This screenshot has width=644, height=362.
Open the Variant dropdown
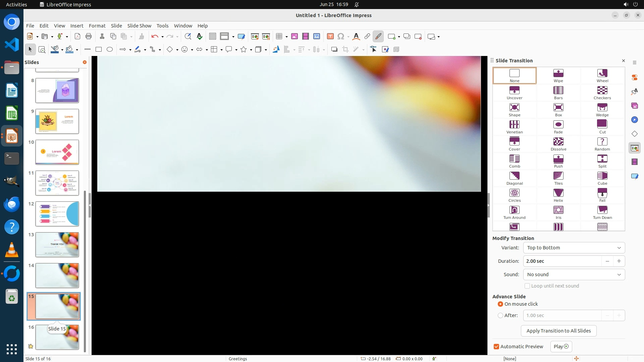click(574, 248)
